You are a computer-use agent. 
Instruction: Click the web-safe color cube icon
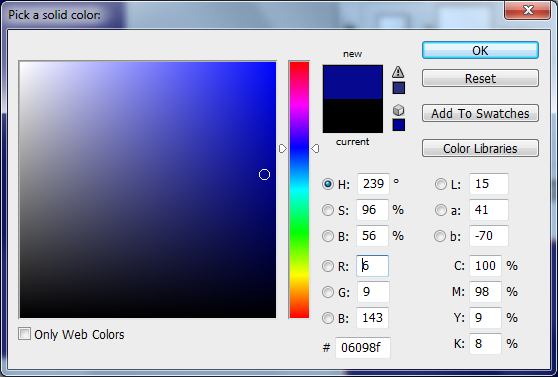coord(398,110)
